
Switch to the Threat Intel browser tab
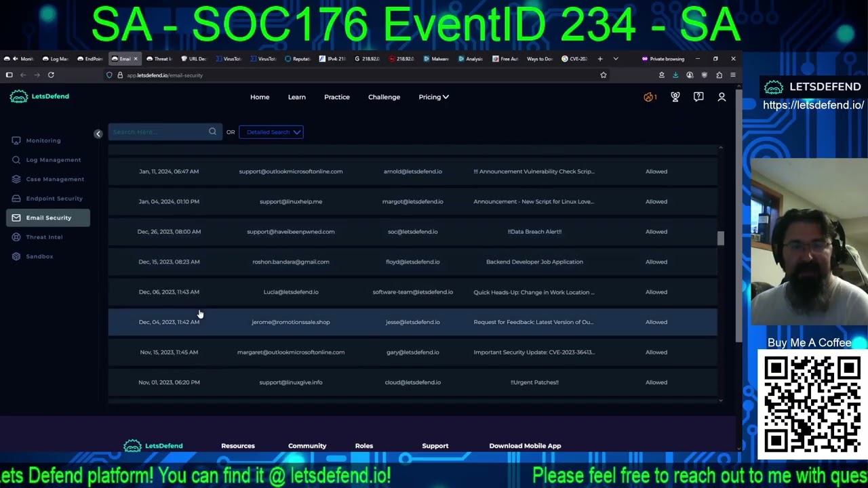pos(159,59)
